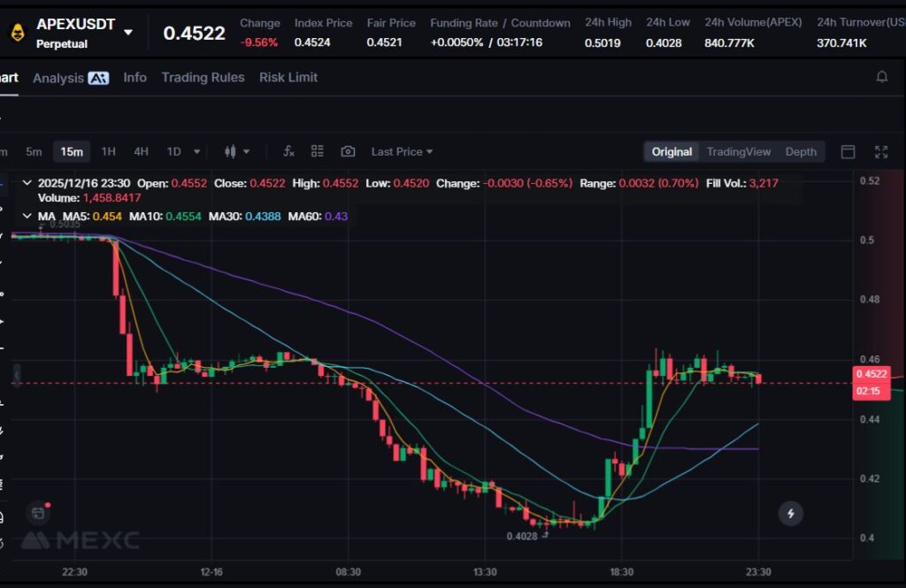Screen dimensions: 906x588
Task: Click the chart layout grid icon
Action: pos(318,151)
